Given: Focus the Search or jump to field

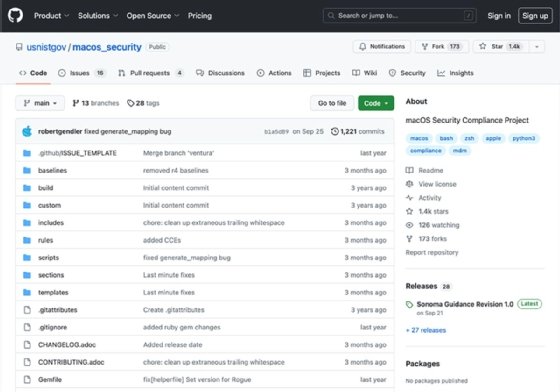Looking at the screenshot, I should tap(399, 16).
